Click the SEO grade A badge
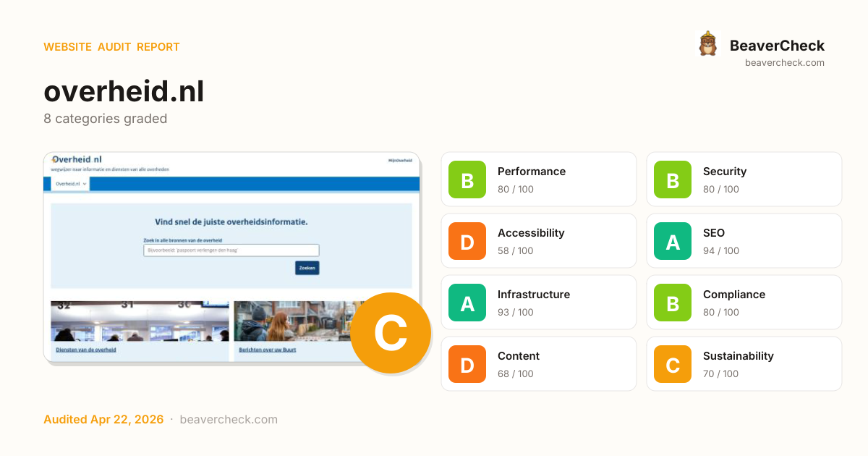868x456 pixels. (673, 241)
